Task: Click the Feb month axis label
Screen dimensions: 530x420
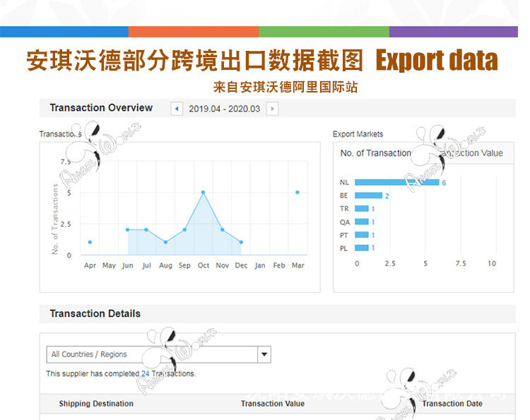Action: tap(279, 265)
